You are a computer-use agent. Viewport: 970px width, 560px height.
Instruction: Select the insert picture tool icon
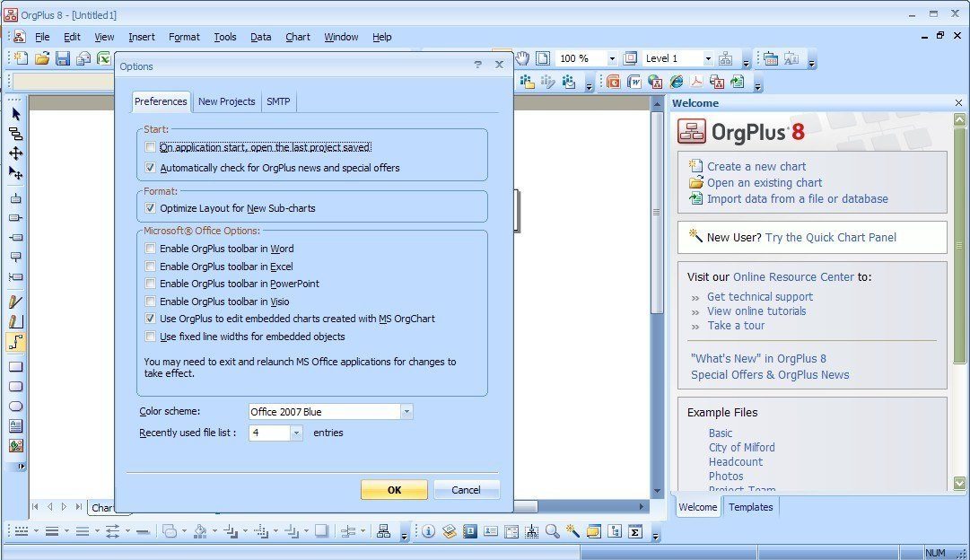coord(16,445)
